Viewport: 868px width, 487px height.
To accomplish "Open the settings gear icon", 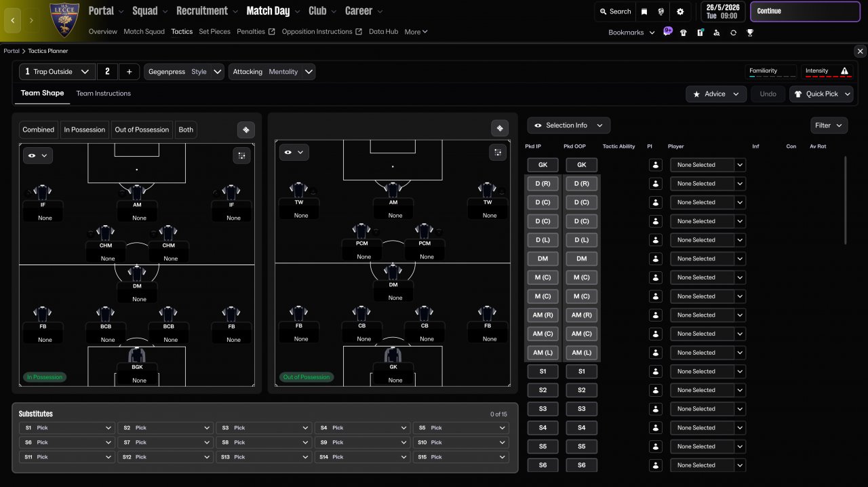I will [680, 12].
